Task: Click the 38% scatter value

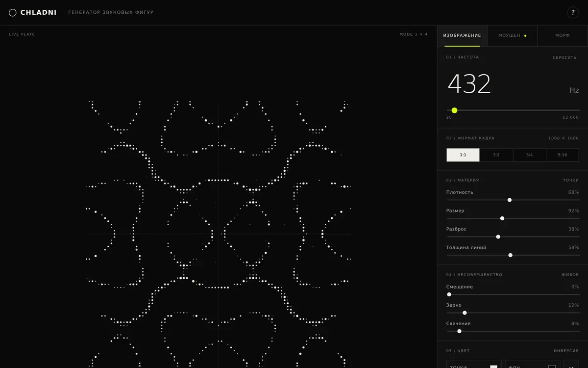Action: pyautogui.click(x=573, y=229)
